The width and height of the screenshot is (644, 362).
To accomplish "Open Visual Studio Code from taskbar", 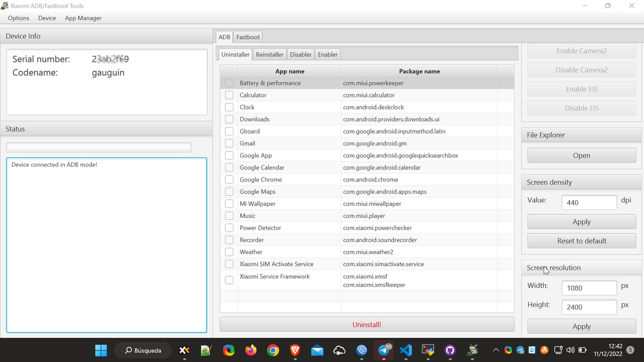I will (406, 350).
